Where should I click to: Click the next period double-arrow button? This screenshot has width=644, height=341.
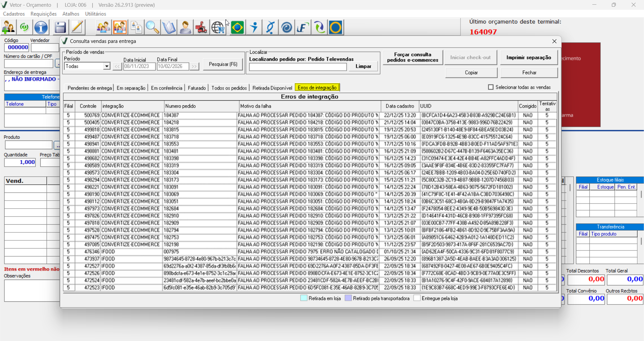[194, 66]
